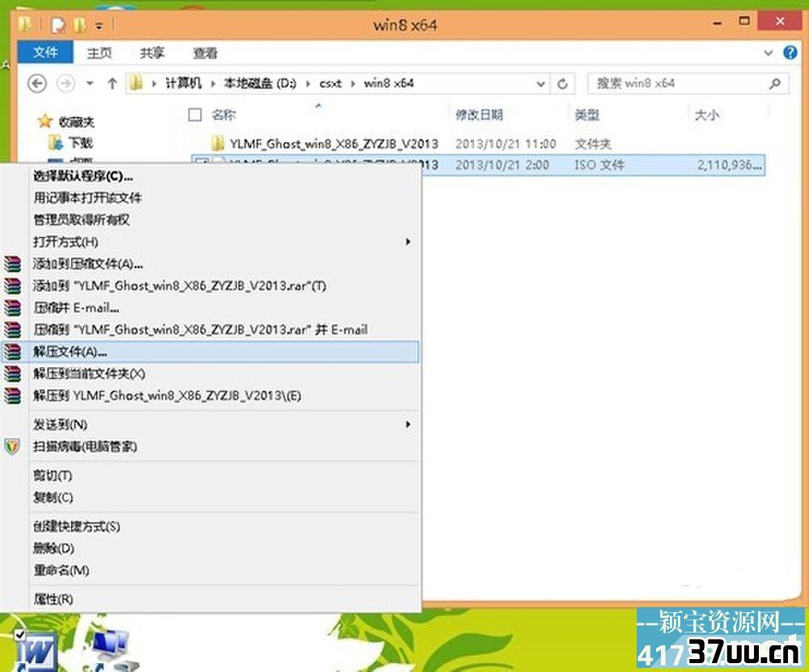Screen dimensions: 809x672
Task: Select 用记事本打开该文件
Action: pos(87,197)
